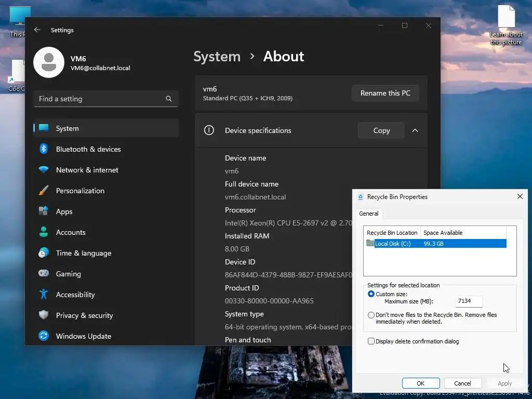This screenshot has height=399, width=532.
Task: Click the 64-bit operating system text
Action: (288, 327)
